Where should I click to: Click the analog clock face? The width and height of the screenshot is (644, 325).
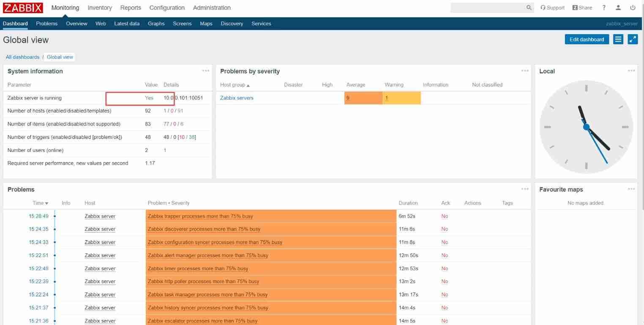click(x=586, y=127)
